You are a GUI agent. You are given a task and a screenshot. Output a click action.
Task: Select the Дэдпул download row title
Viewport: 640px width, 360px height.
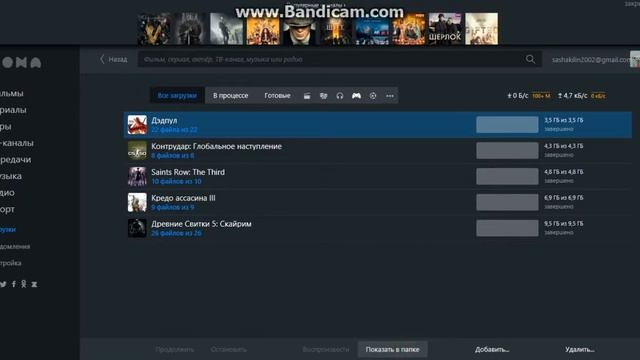point(164,120)
